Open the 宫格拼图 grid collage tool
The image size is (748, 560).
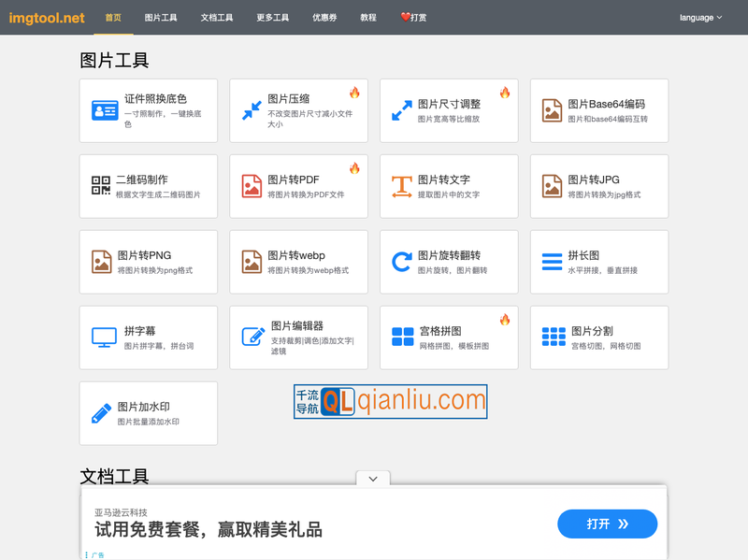[449, 337]
